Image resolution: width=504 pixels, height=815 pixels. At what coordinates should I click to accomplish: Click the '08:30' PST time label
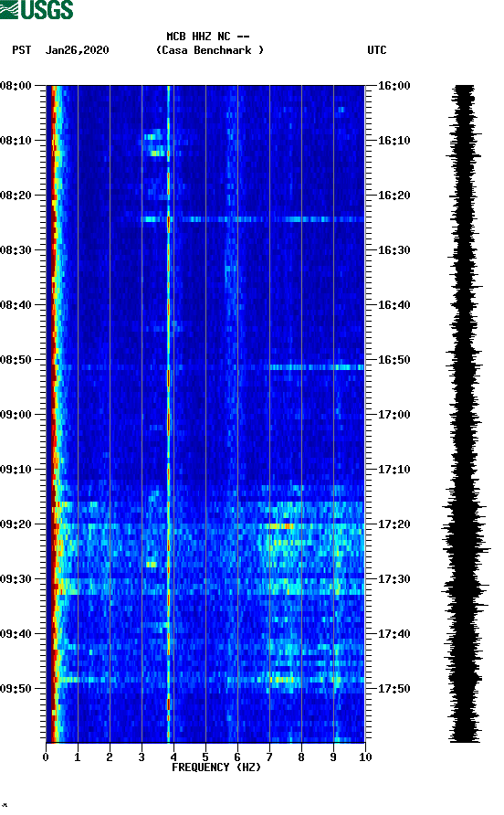(x=16, y=250)
